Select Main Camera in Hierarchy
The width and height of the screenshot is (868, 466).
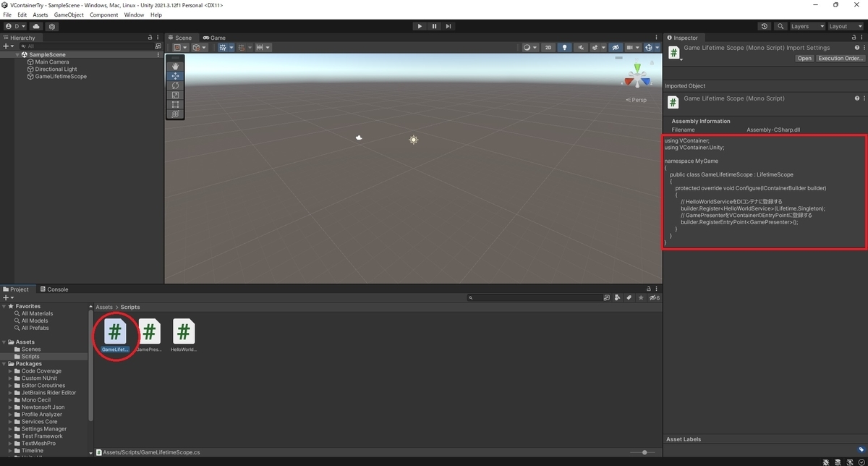tap(52, 62)
